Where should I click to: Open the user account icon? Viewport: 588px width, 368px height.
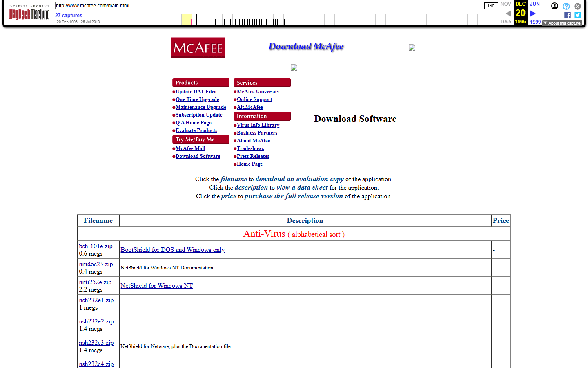click(555, 6)
